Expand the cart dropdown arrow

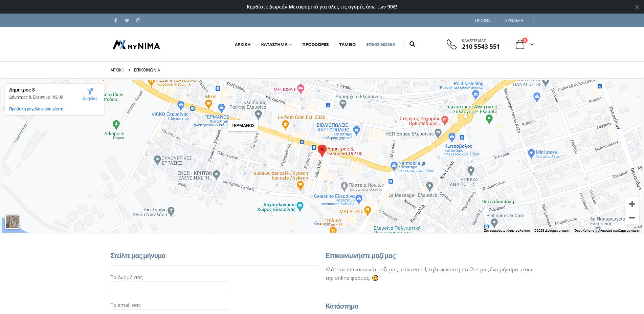532,44
